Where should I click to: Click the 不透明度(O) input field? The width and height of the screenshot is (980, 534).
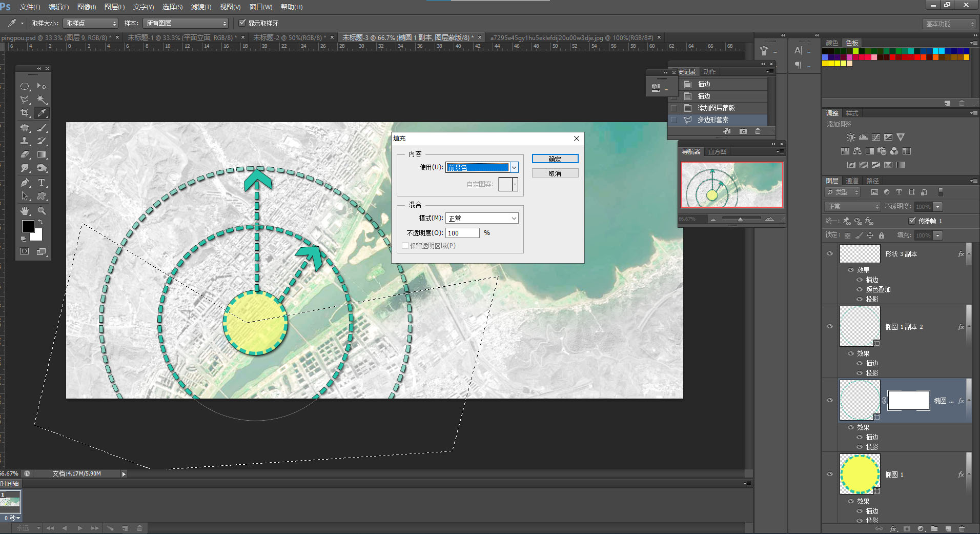[462, 233]
